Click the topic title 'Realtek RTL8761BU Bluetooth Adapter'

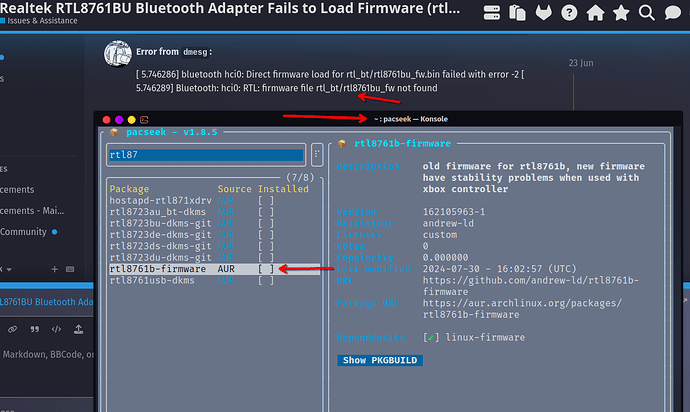click(x=230, y=8)
